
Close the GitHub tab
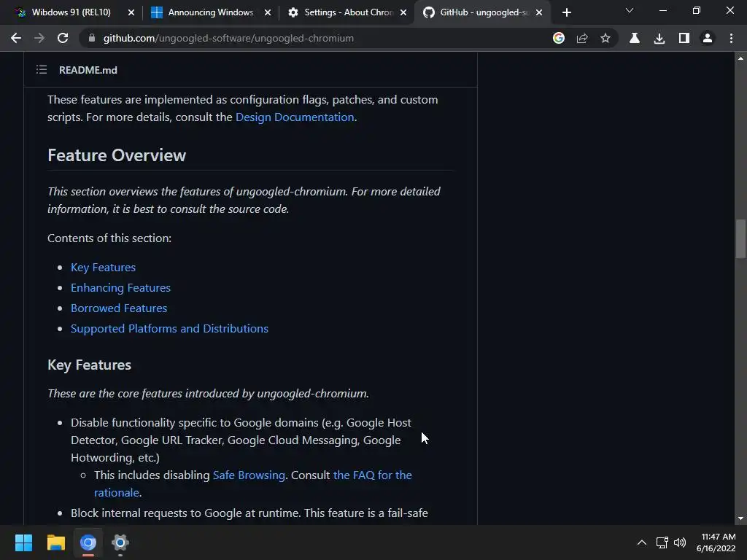coord(539,12)
